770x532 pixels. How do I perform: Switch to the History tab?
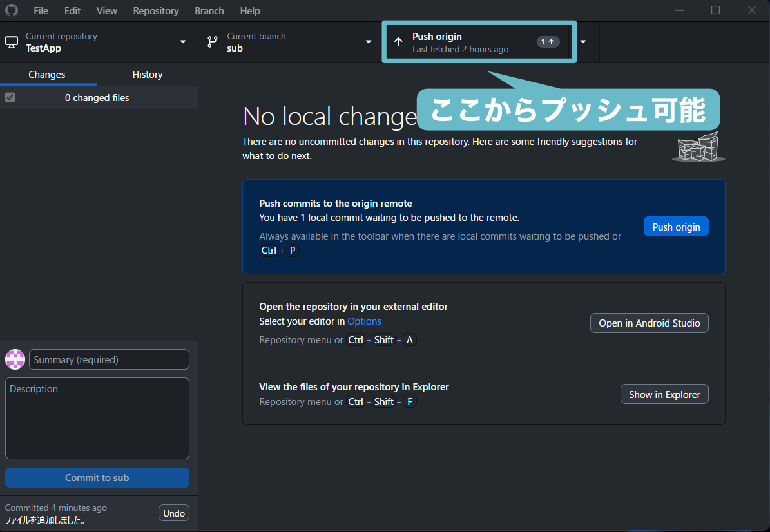coord(148,75)
